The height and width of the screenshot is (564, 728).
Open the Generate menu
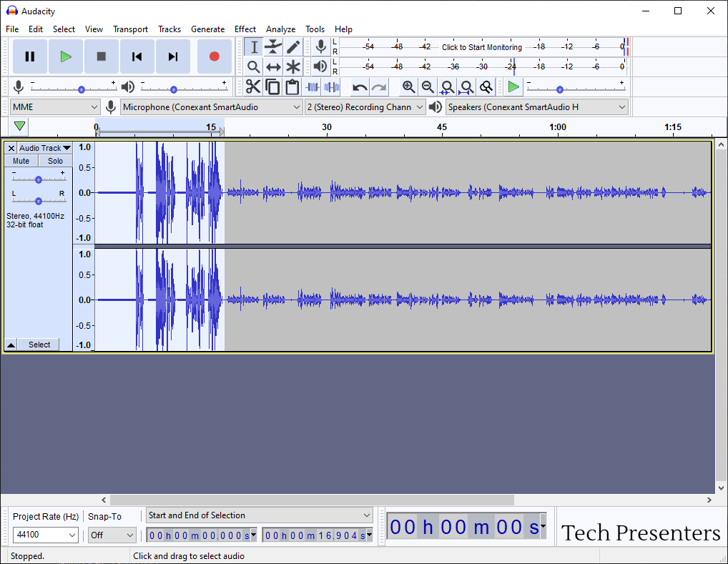pyautogui.click(x=208, y=29)
